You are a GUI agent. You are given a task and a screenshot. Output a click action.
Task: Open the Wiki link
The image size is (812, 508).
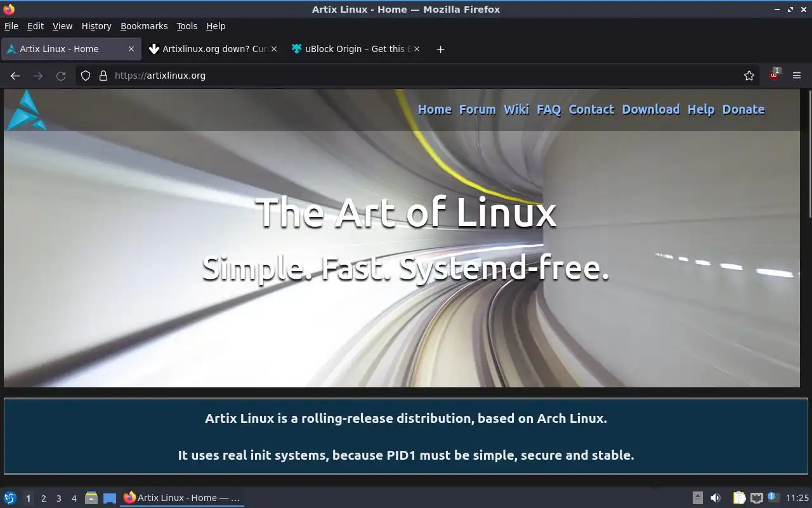(516, 109)
